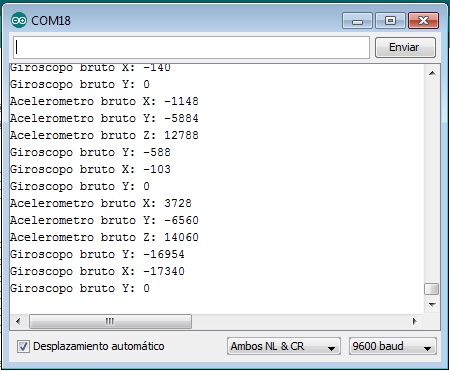Click the horizontal scrollbar thumb
The height and width of the screenshot is (371, 450).
click(x=110, y=321)
